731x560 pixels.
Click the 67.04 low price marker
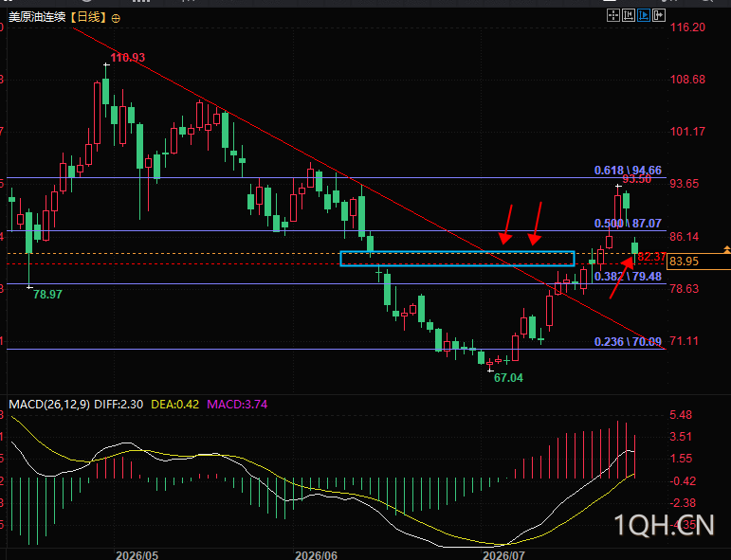point(508,378)
